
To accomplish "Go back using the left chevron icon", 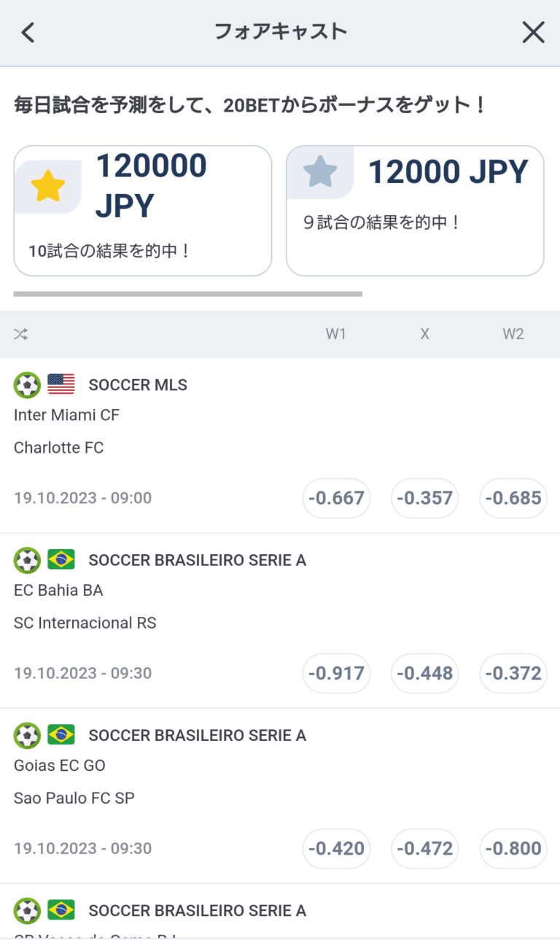I will pyautogui.click(x=28, y=32).
